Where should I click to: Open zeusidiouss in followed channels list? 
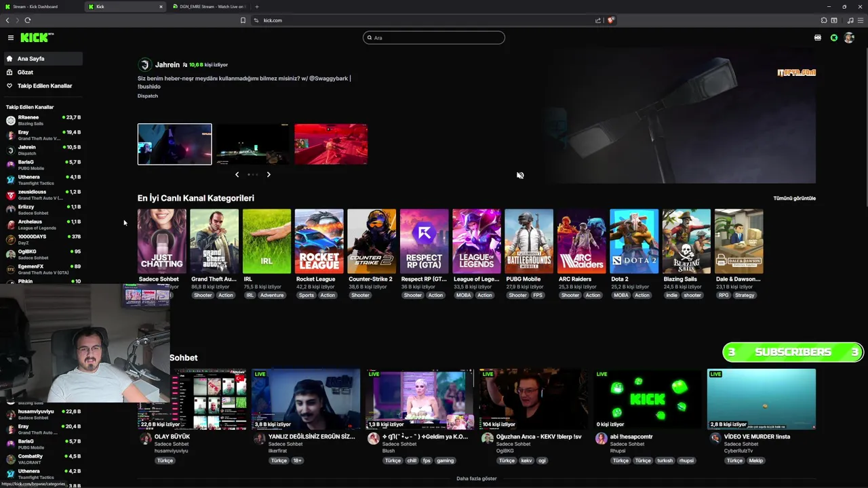(43, 195)
